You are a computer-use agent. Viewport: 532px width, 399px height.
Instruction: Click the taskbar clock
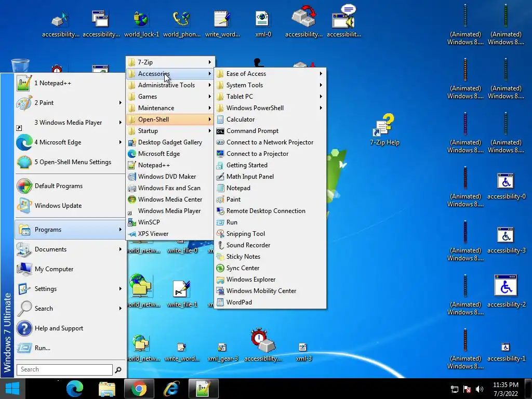point(506,389)
